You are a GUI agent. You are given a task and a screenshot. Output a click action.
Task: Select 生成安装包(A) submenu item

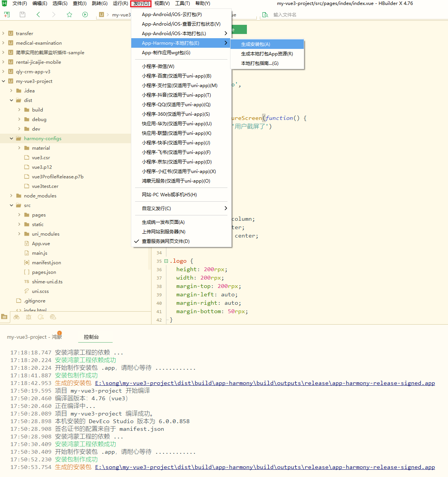(267, 44)
